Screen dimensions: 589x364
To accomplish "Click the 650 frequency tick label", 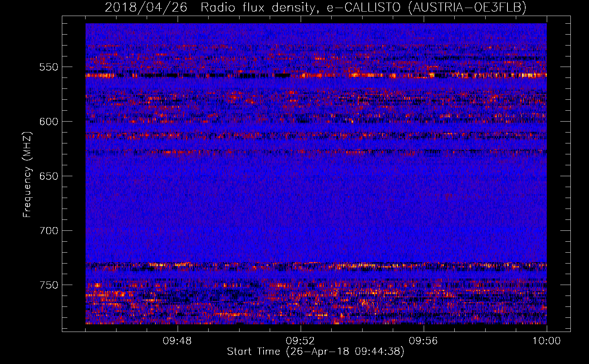I will (49, 176).
